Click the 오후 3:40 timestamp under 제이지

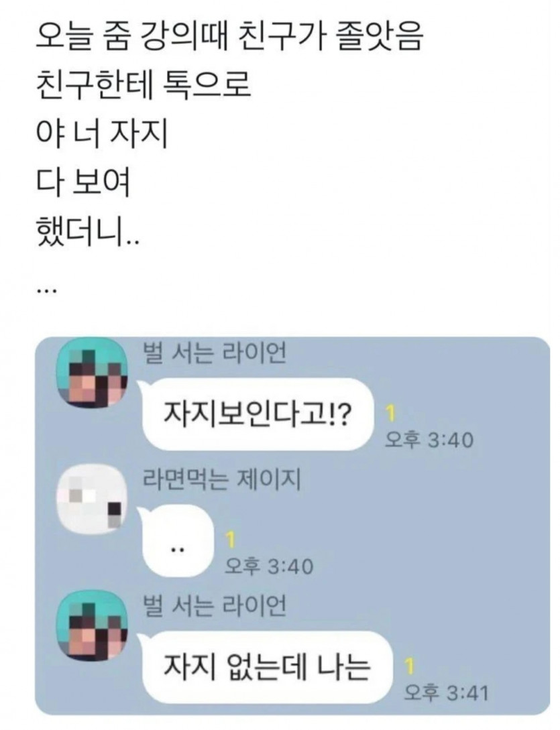(x=269, y=566)
